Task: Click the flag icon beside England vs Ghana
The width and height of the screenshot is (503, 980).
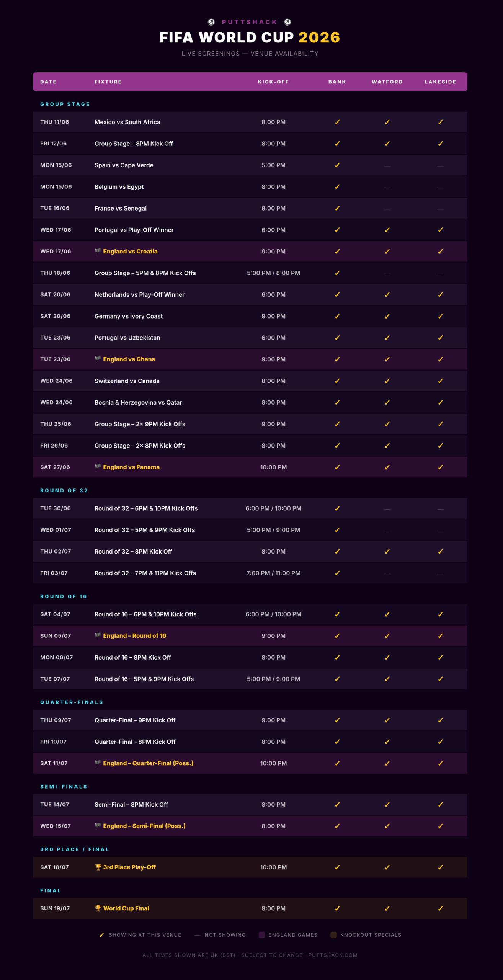Action: point(98,359)
